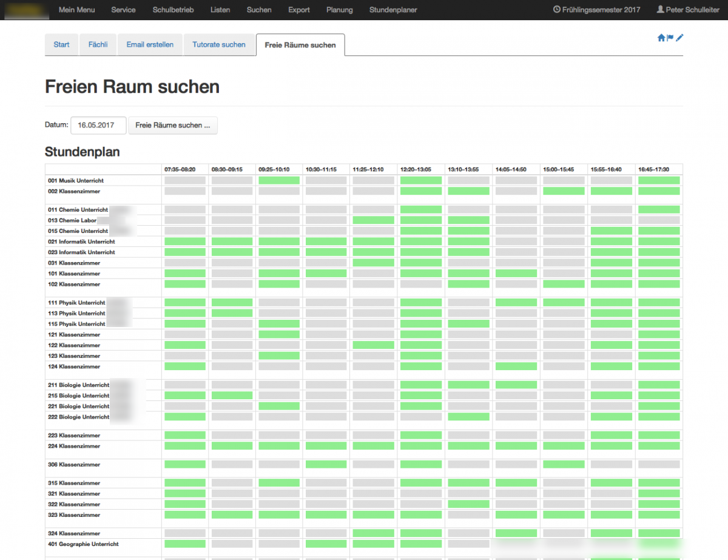
Task: Click the 013 Chemie Labor room label
Action: 72,220
